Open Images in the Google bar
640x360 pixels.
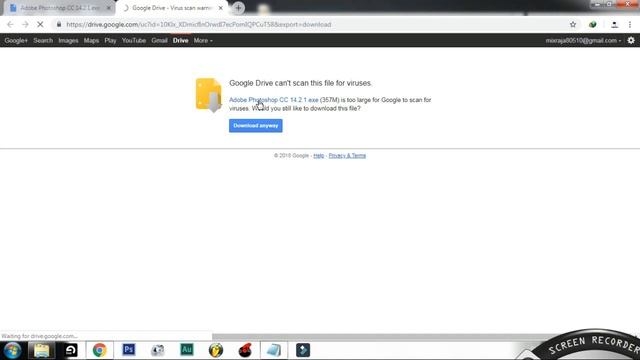[68, 40]
